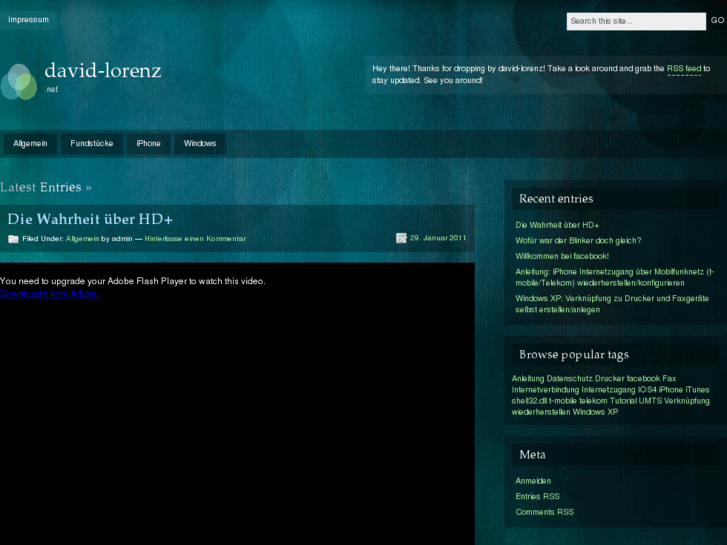Select the Allgemein category tab
727x545 pixels.
coord(30,143)
